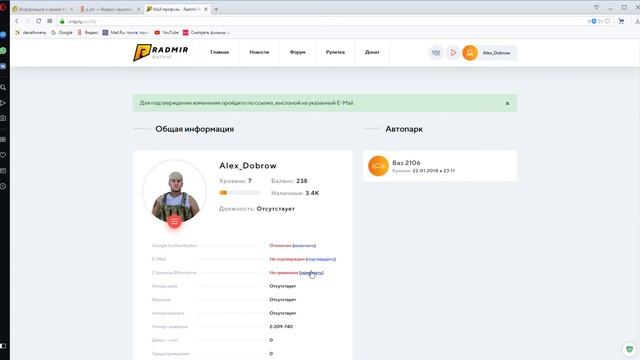Click the shopping cart icon in toolbar

(x=621, y=21)
